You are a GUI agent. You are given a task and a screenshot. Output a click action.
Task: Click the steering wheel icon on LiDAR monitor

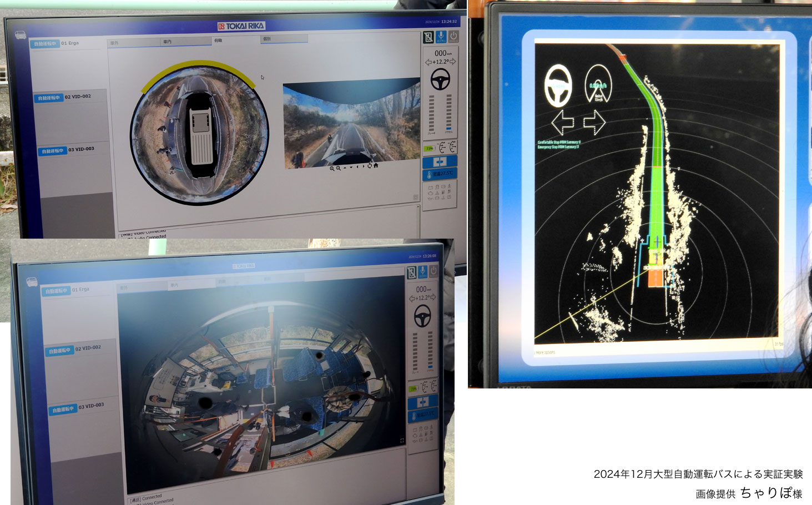pyautogui.click(x=558, y=86)
